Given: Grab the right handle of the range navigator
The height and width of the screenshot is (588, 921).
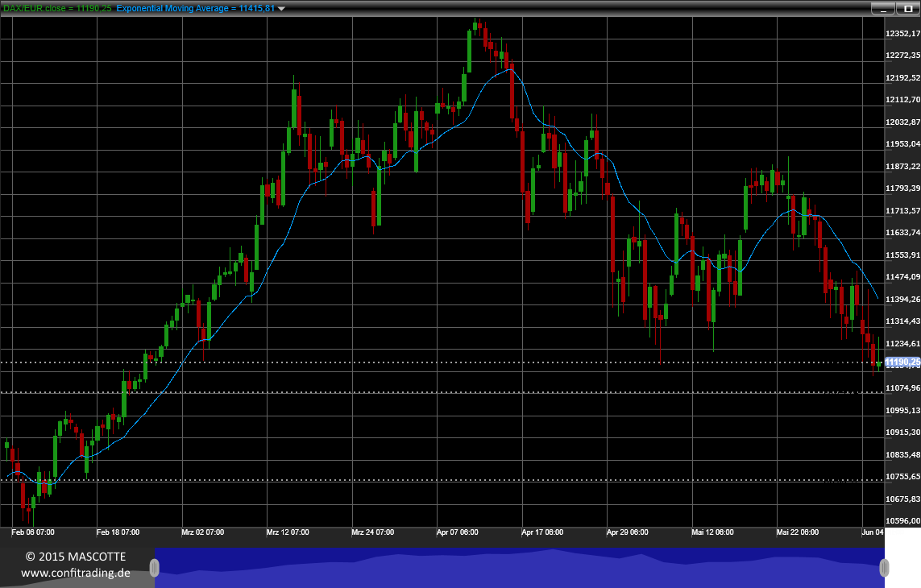Looking at the screenshot, I should tap(884, 568).
